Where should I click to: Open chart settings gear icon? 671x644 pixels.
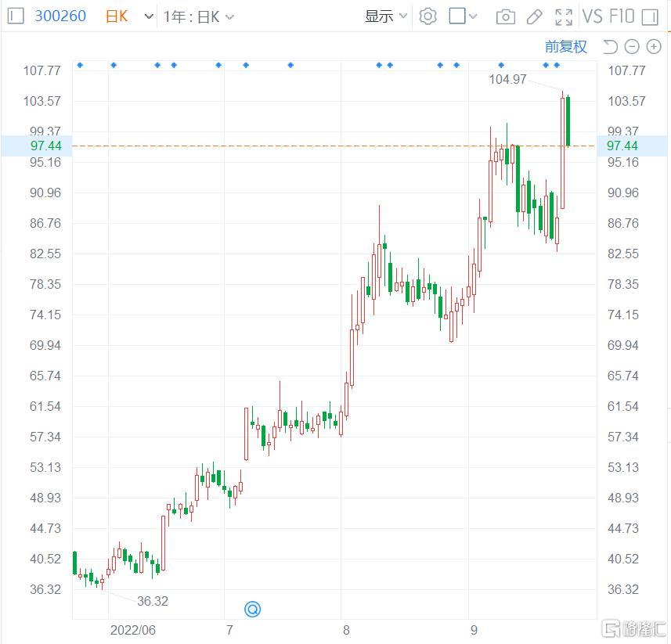click(x=427, y=16)
